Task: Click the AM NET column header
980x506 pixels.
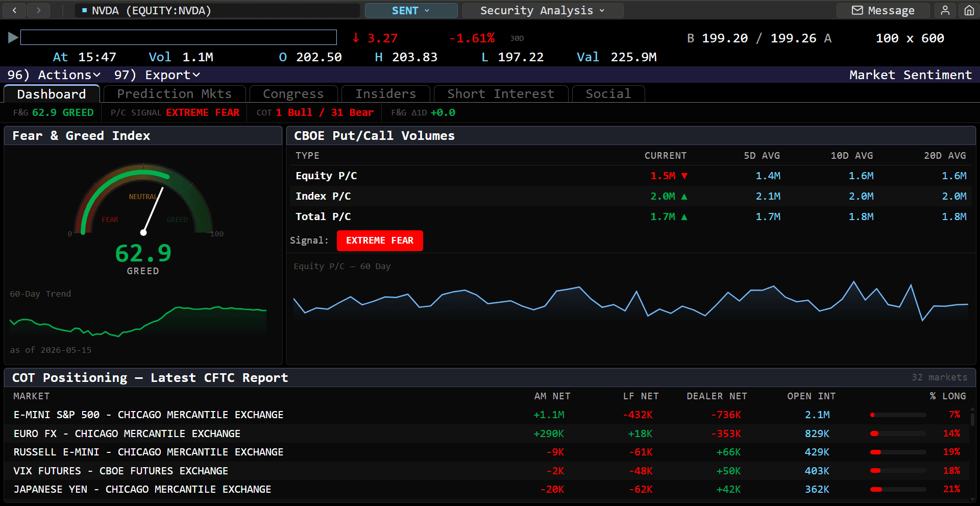Action: point(552,396)
